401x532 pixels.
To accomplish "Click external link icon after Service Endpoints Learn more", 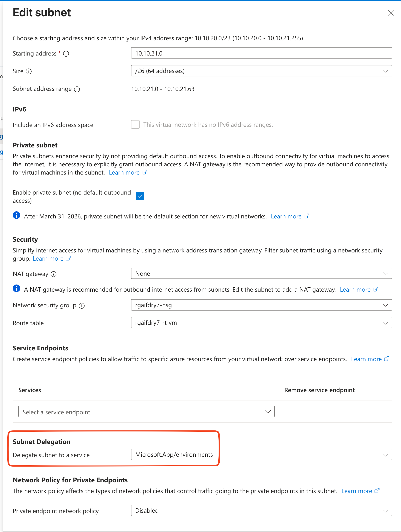I will [x=386, y=359].
